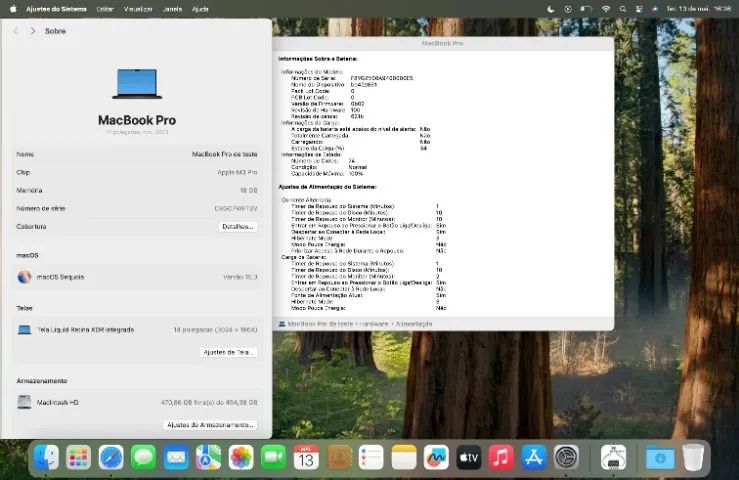
Task: Open Spotlight search in menu bar
Action: click(x=623, y=9)
